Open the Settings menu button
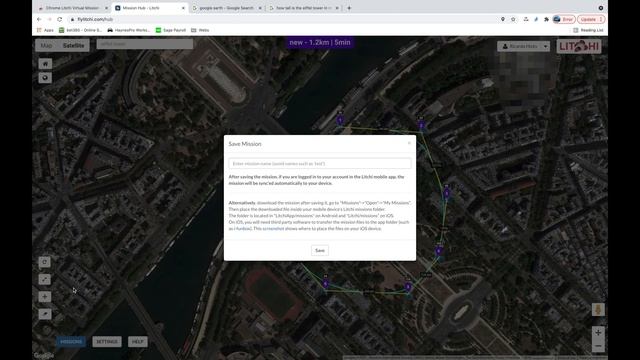This screenshot has width=640, height=360. pos(107,342)
